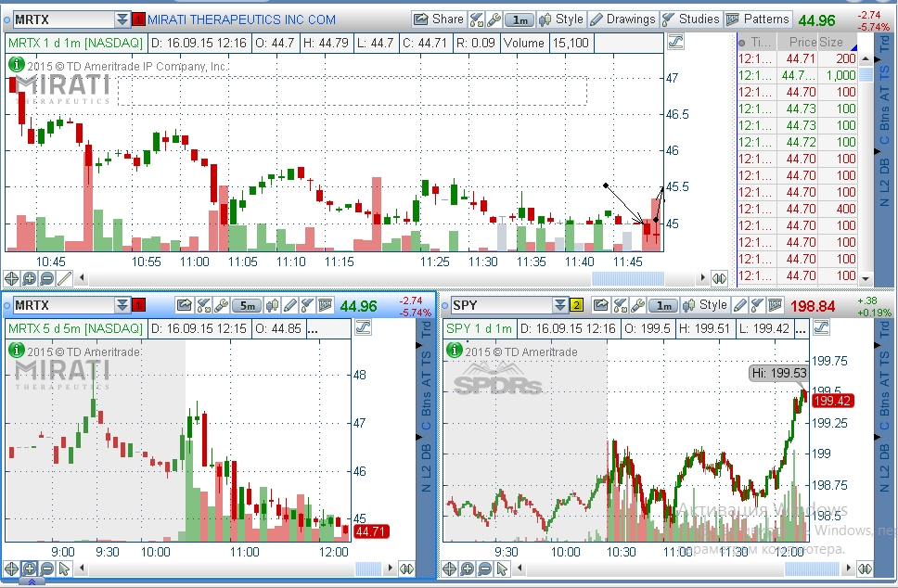Click the Price column header in Time & Sales

point(802,42)
